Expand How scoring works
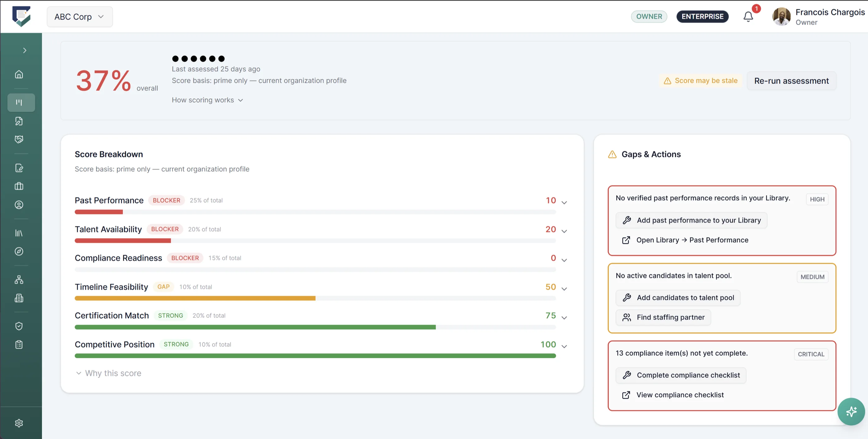This screenshot has width=868, height=439. click(x=207, y=100)
